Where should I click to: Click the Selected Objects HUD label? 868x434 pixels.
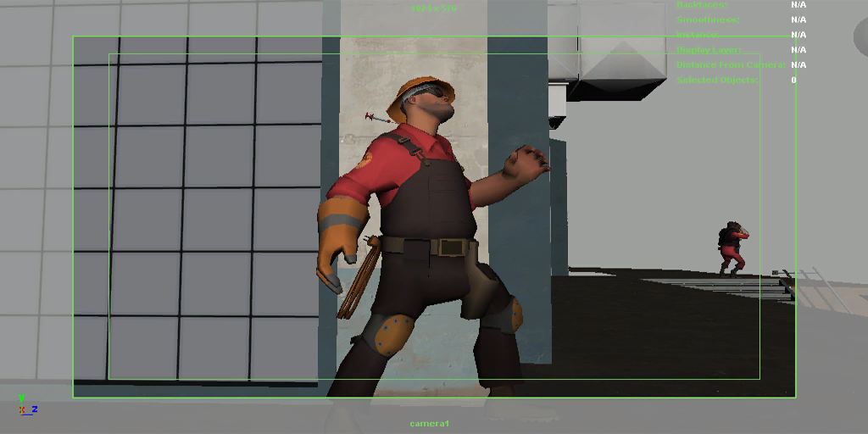717,80
